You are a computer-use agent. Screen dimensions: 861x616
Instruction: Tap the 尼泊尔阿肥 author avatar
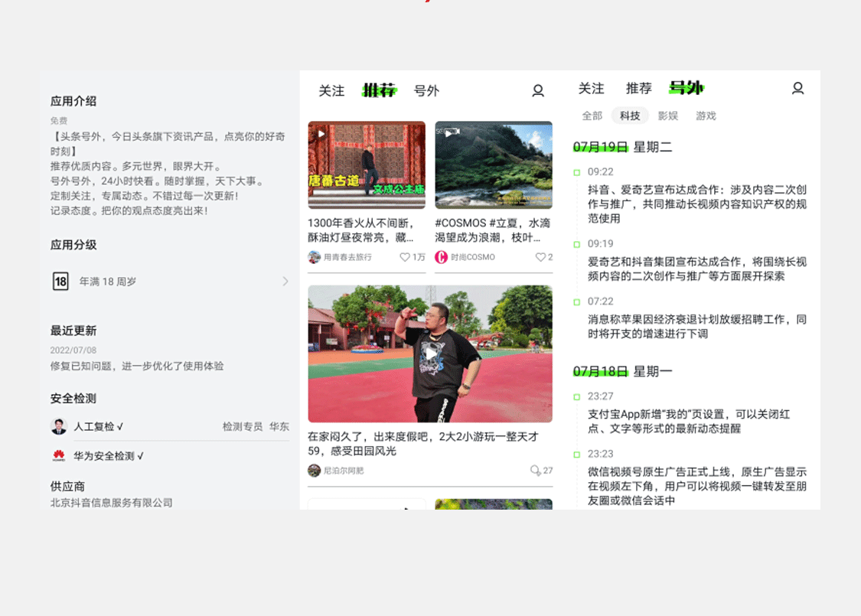pyautogui.click(x=314, y=471)
